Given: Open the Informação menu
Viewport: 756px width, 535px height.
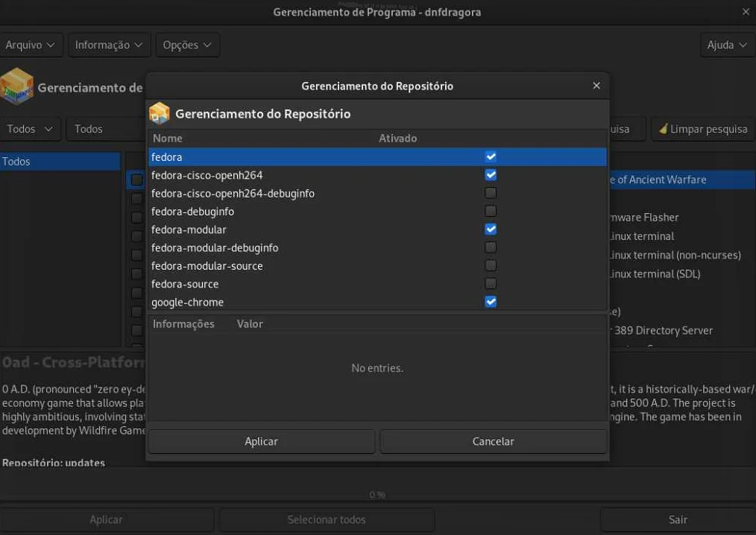Looking at the screenshot, I should click(109, 45).
